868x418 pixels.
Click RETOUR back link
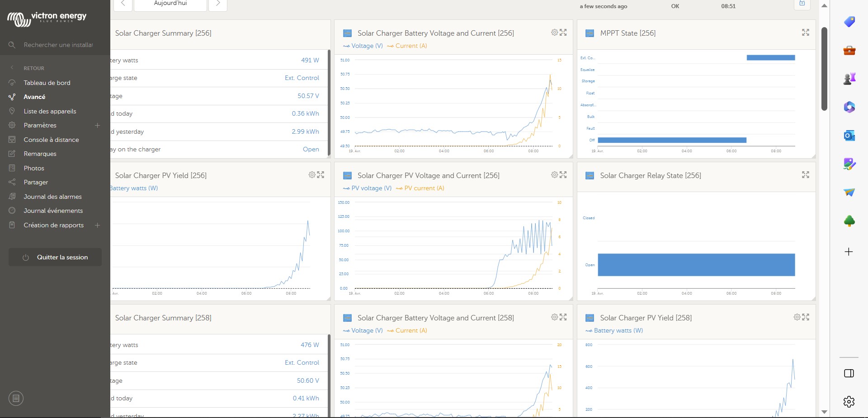click(33, 69)
